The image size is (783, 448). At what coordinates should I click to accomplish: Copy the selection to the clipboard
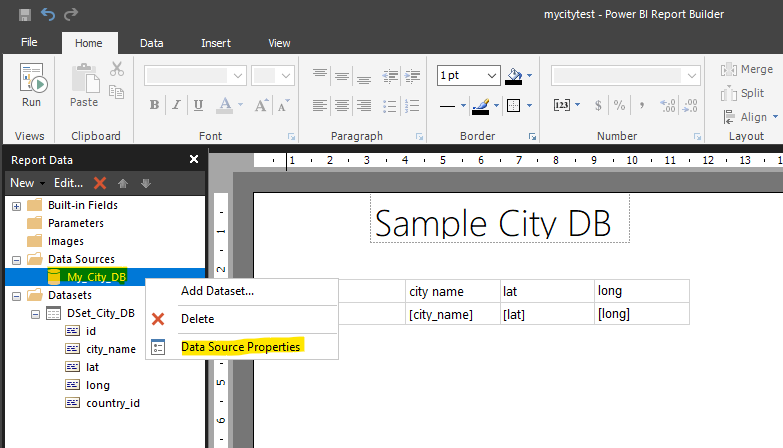(x=117, y=92)
